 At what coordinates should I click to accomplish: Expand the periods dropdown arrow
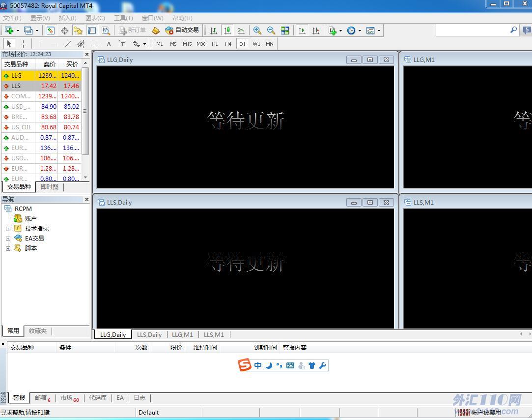[x=360, y=30]
